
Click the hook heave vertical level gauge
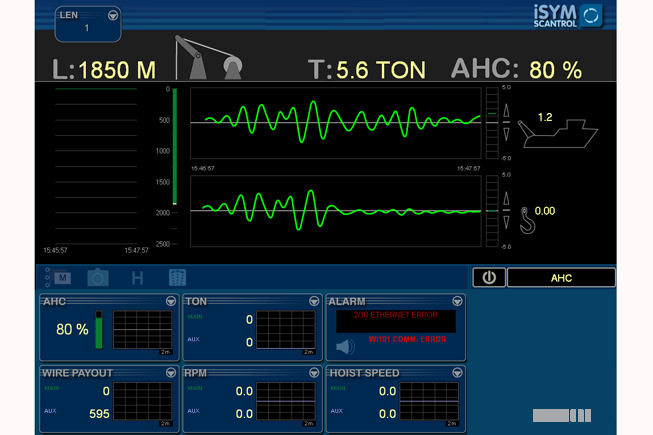pos(492,211)
